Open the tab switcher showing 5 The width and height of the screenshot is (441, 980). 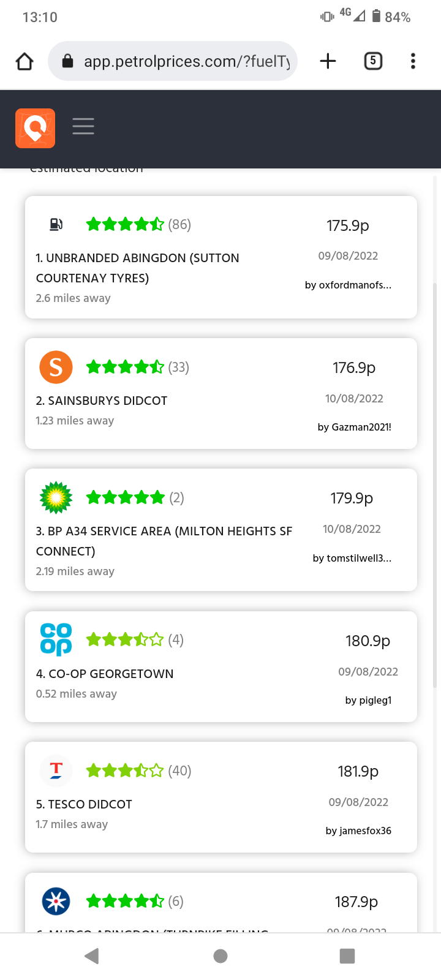pos(373,61)
